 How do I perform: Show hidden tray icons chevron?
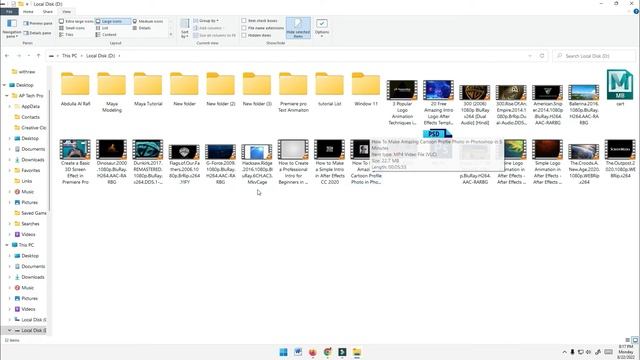[x=564, y=352]
